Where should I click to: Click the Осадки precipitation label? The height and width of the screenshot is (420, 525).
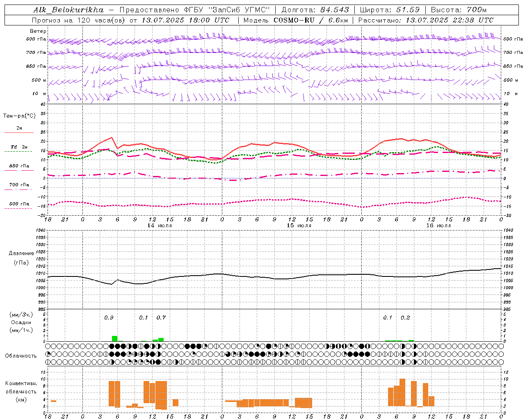pos(21,322)
